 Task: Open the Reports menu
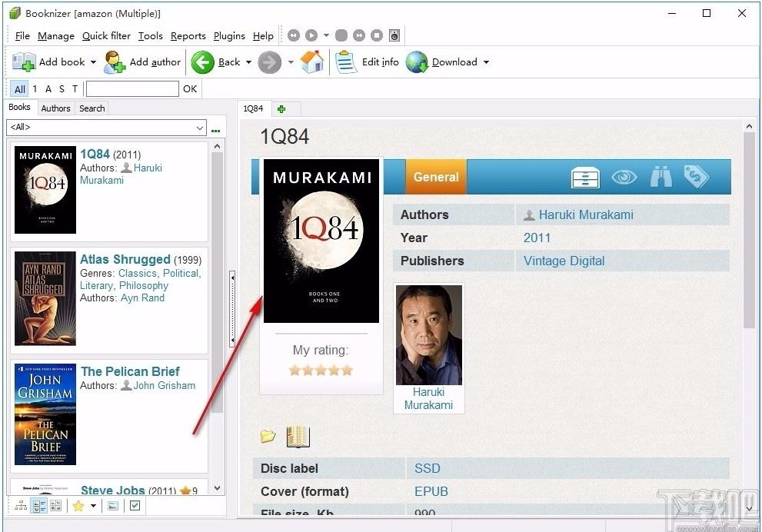tap(188, 36)
